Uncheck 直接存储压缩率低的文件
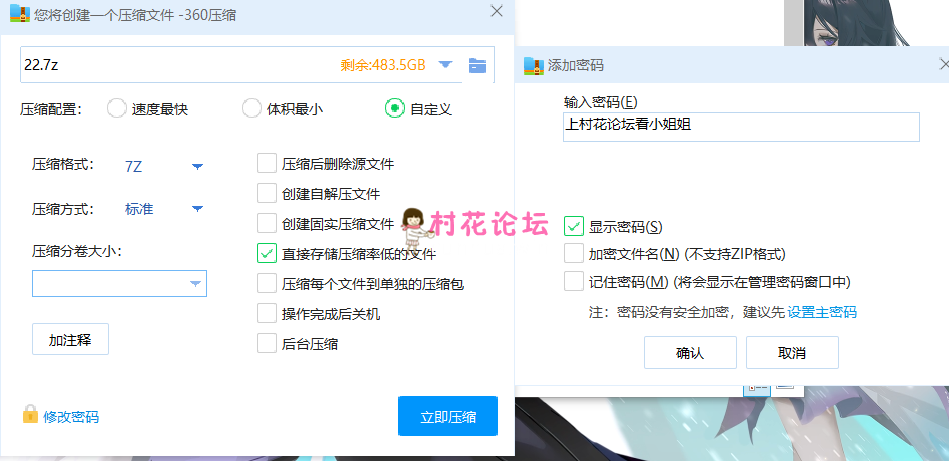Viewport: 949px width, 461px height. (x=267, y=253)
